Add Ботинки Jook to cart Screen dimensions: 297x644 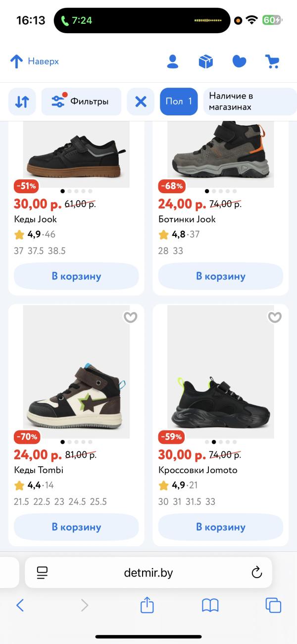[x=220, y=276]
